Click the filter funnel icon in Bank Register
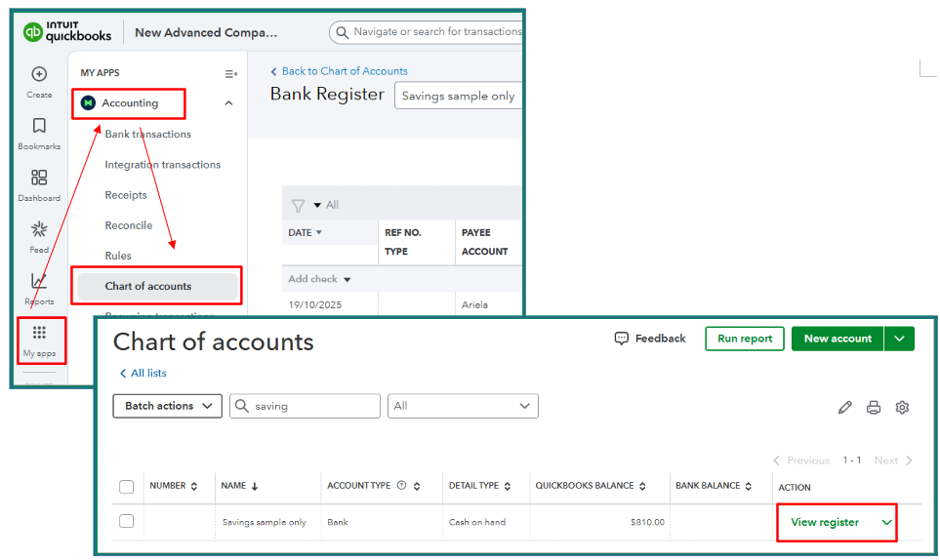Image resolution: width=940 pixels, height=560 pixels. (x=298, y=206)
